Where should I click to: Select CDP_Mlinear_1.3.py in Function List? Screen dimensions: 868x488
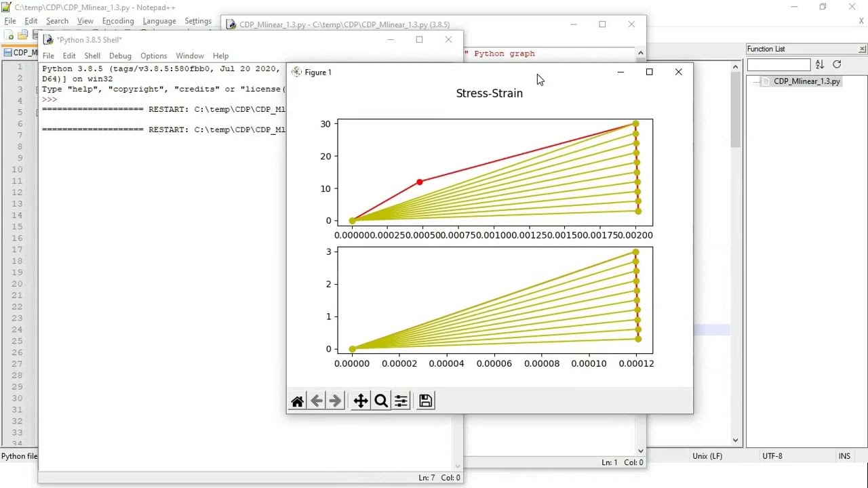(x=806, y=81)
